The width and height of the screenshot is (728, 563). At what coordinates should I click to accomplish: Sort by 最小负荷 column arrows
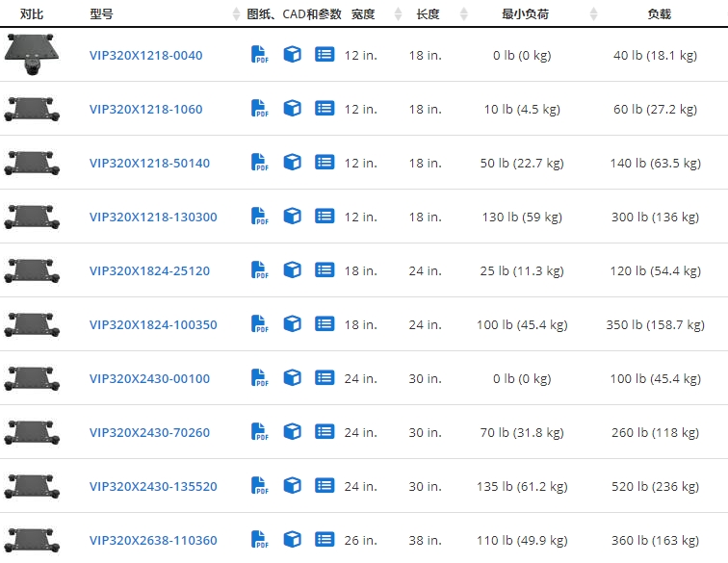pyautogui.click(x=593, y=13)
